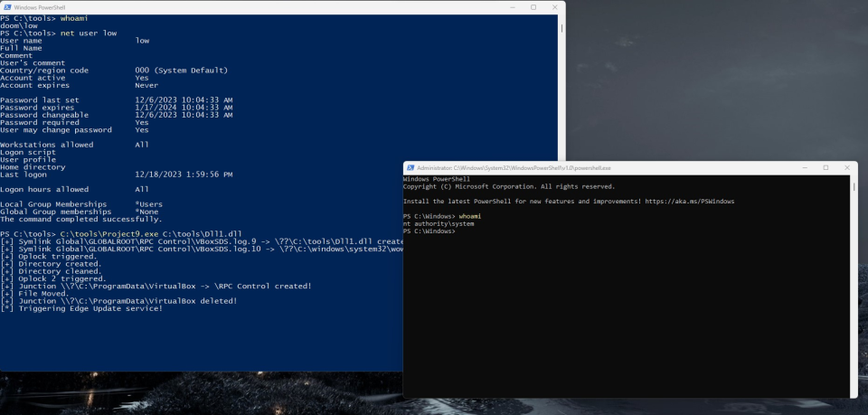Click the 'nt authority\system' output line
Image resolution: width=868 pixels, height=415 pixels.
coord(439,224)
